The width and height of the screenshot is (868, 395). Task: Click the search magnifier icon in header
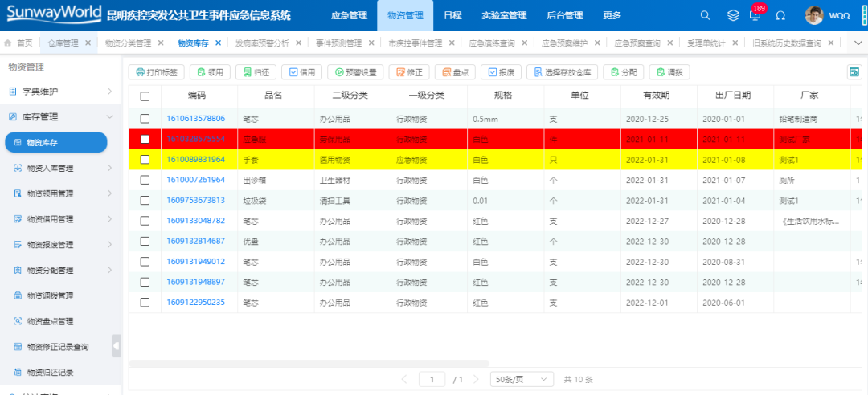coord(705,15)
